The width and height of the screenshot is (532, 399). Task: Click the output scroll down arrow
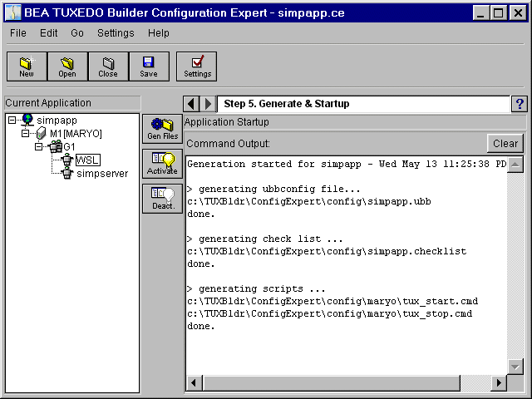(515, 367)
